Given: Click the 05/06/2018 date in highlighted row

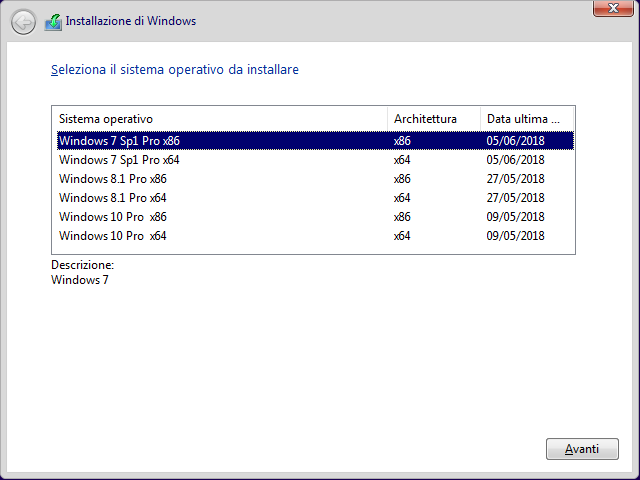Looking at the screenshot, I should [516, 141].
